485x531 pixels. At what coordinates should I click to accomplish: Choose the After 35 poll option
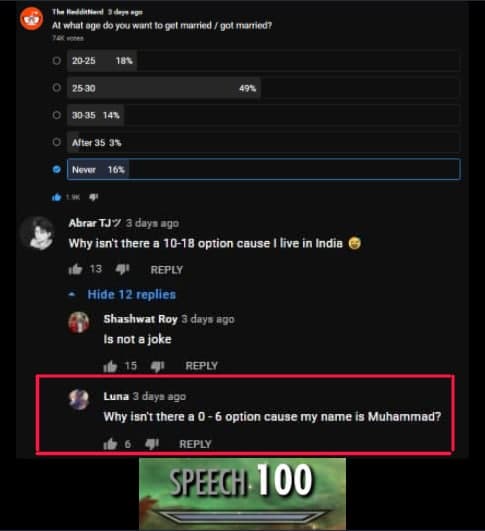[57, 142]
